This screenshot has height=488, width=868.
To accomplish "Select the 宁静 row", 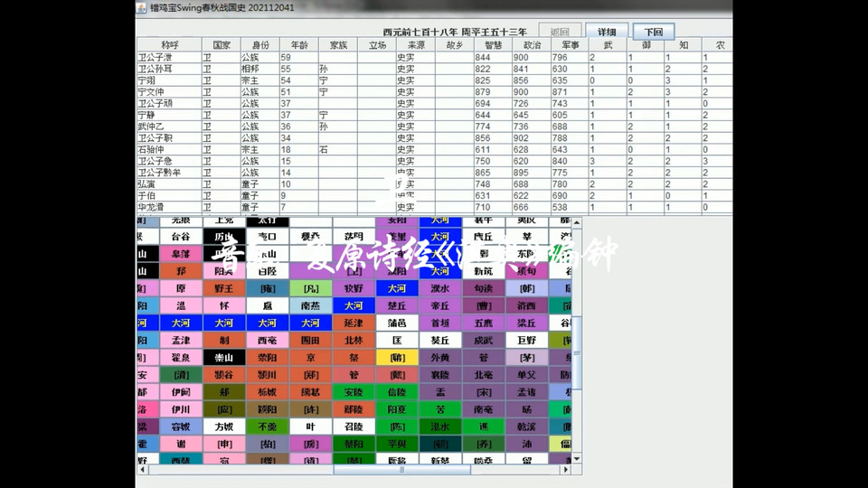I will (x=435, y=115).
